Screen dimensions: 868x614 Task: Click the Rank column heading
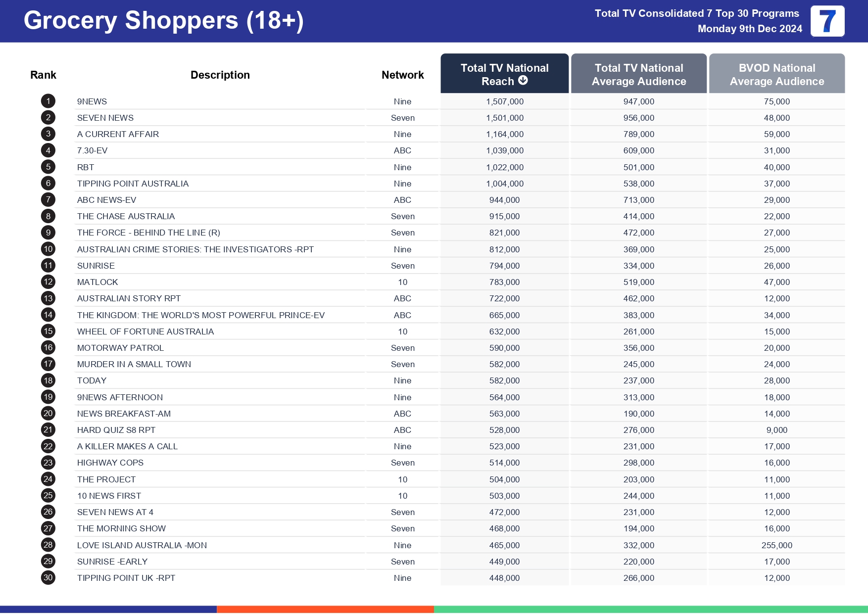pyautogui.click(x=43, y=75)
